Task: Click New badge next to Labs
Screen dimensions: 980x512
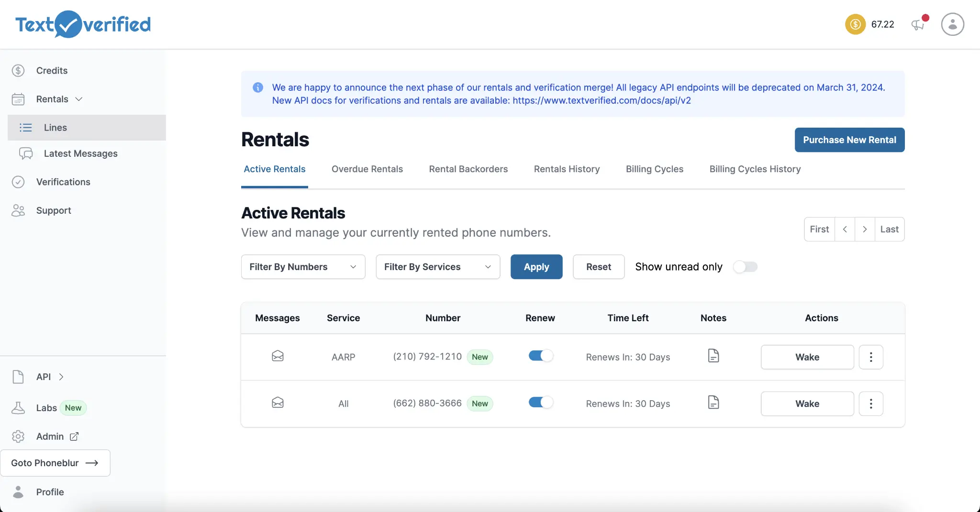Action: click(x=73, y=408)
